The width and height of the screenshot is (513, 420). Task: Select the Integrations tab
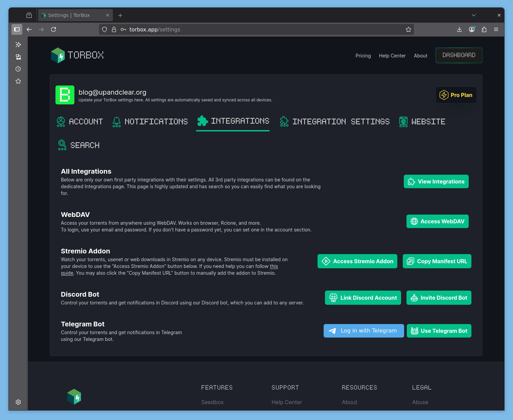tap(233, 121)
